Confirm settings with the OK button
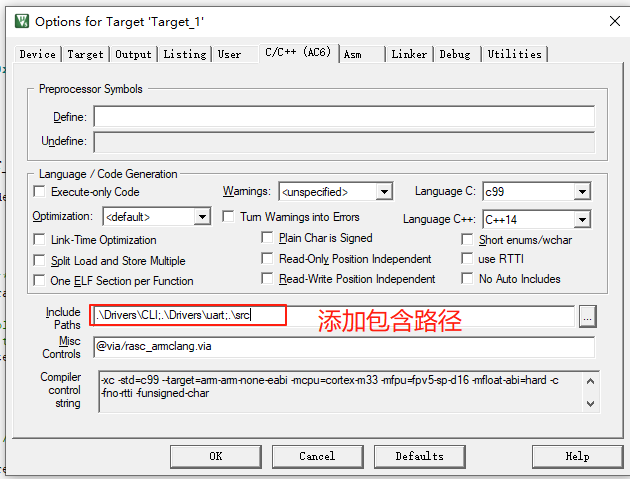The image size is (630, 479). [x=216, y=456]
